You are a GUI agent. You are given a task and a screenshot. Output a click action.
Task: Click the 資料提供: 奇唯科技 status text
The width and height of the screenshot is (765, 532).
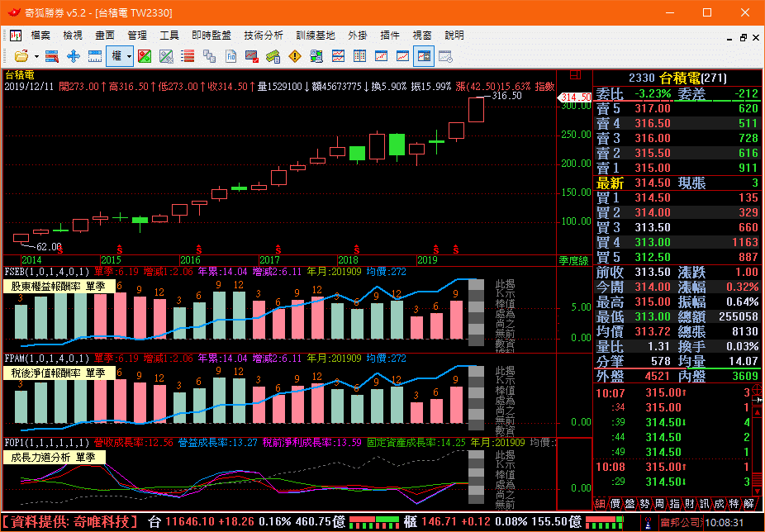point(70,522)
